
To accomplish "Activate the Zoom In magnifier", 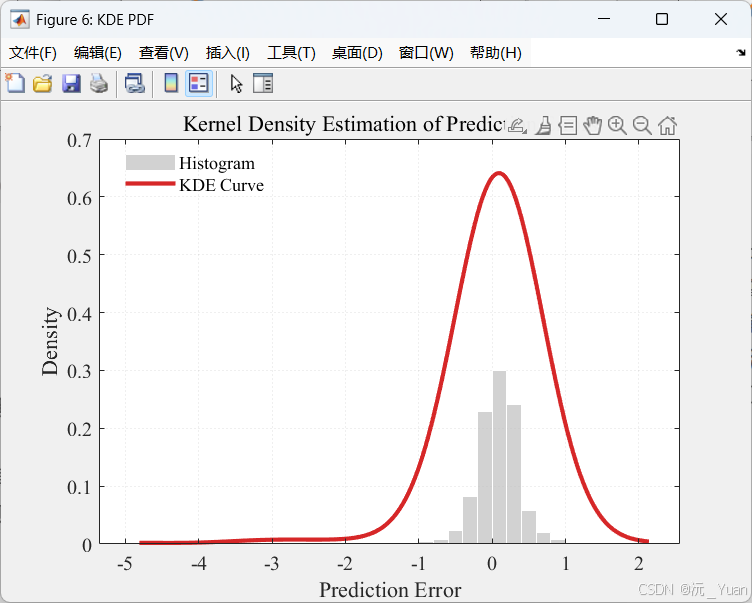I will tap(617, 126).
